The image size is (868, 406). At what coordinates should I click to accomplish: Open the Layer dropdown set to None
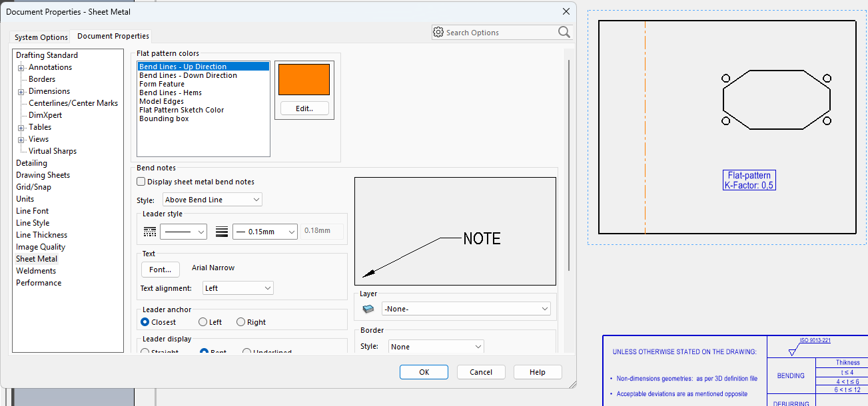[x=466, y=309]
